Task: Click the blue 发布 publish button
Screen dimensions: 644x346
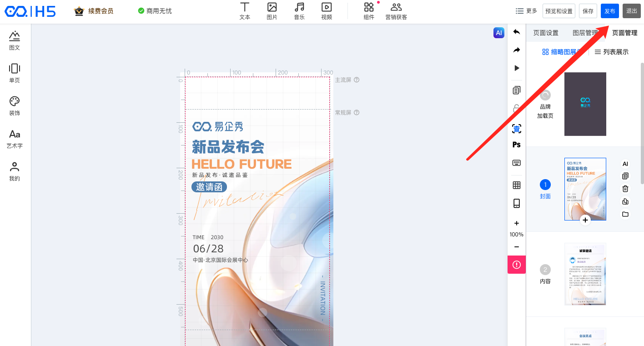Action: coord(610,11)
